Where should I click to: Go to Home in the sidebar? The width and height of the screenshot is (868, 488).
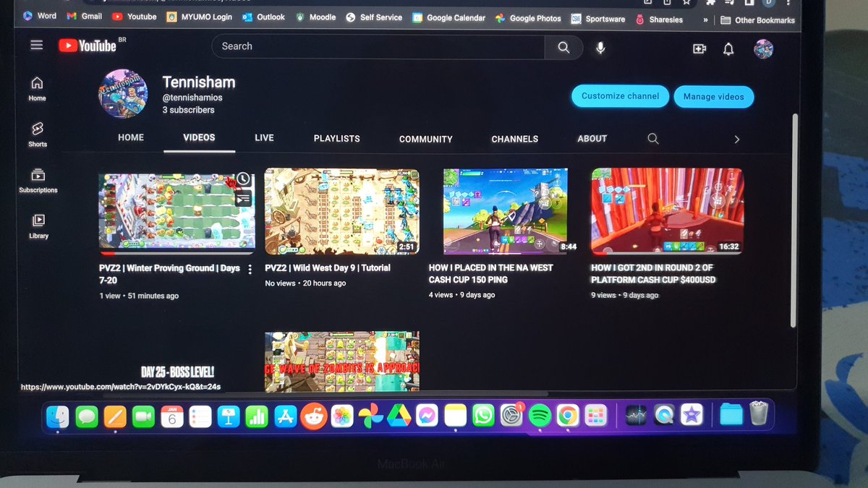(x=38, y=89)
